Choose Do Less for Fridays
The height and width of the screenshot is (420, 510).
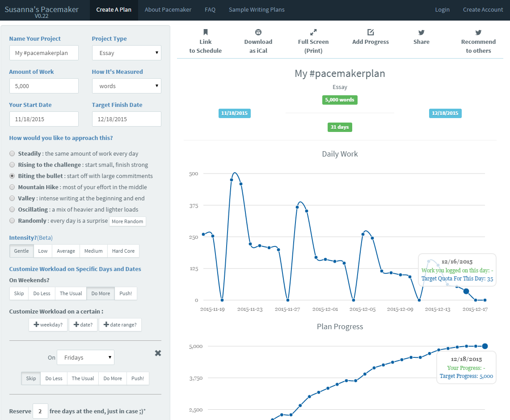tap(54, 378)
